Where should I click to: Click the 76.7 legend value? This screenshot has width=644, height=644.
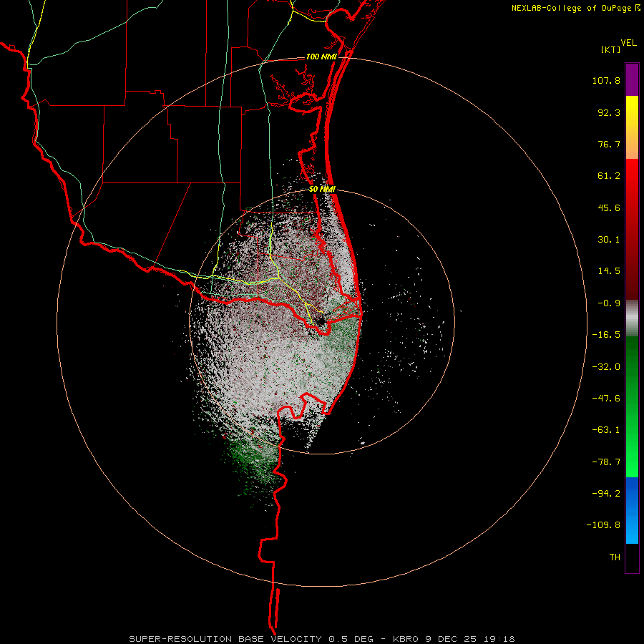[x=609, y=144]
